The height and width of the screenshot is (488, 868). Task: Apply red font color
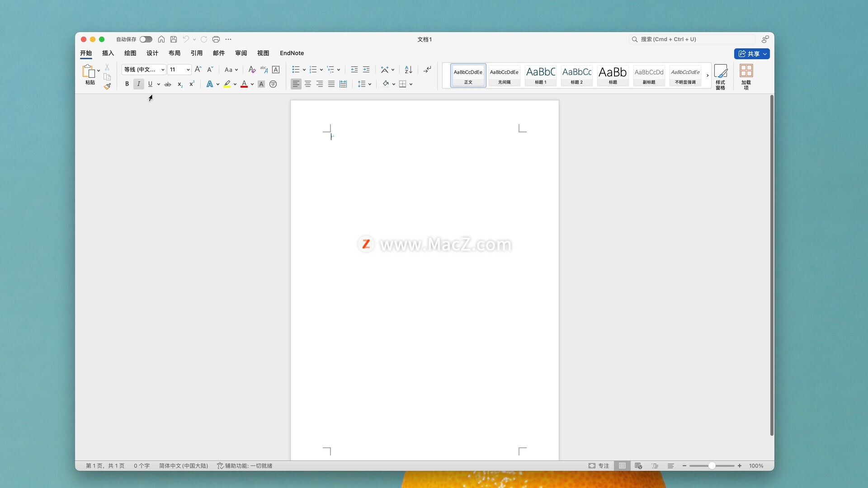(244, 84)
